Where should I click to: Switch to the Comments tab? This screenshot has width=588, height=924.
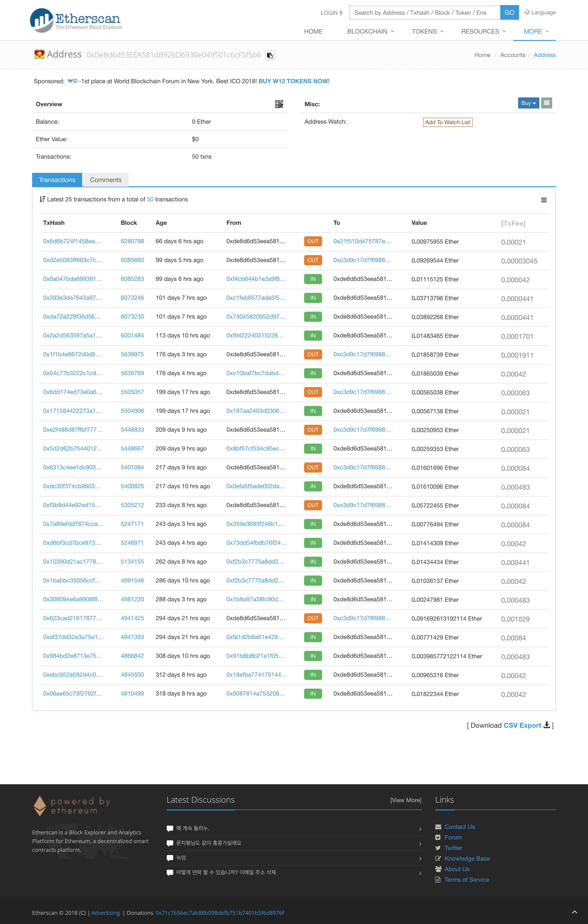point(105,180)
